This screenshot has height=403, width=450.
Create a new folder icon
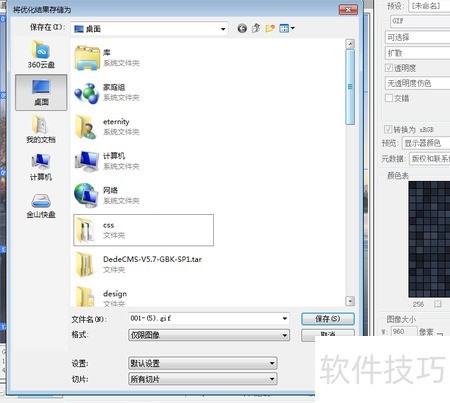pos(270,28)
